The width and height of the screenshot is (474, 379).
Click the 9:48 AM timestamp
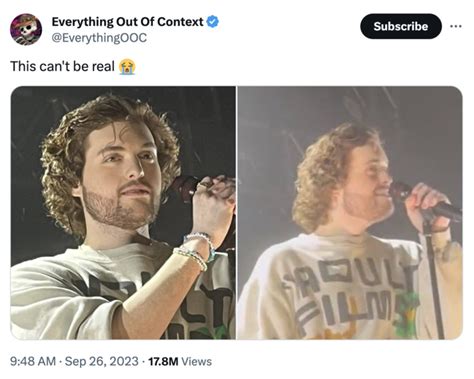pyautogui.click(x=33, y=361)
